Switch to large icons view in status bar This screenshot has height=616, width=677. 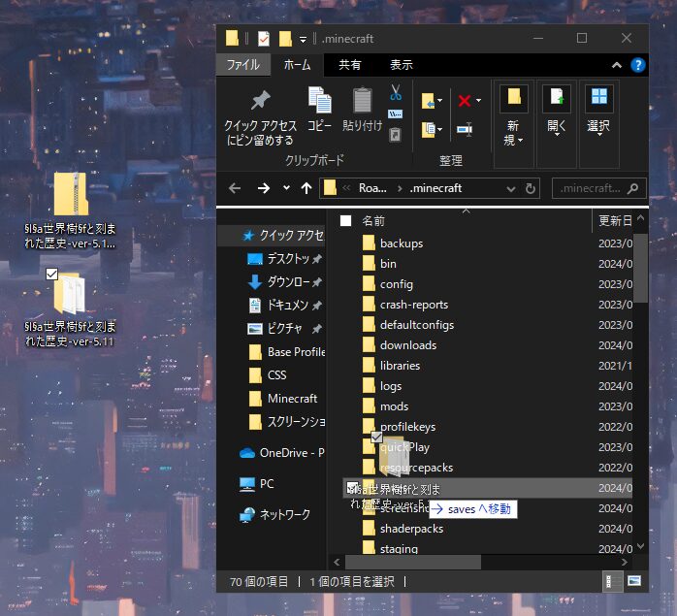(x=634, y=581)
